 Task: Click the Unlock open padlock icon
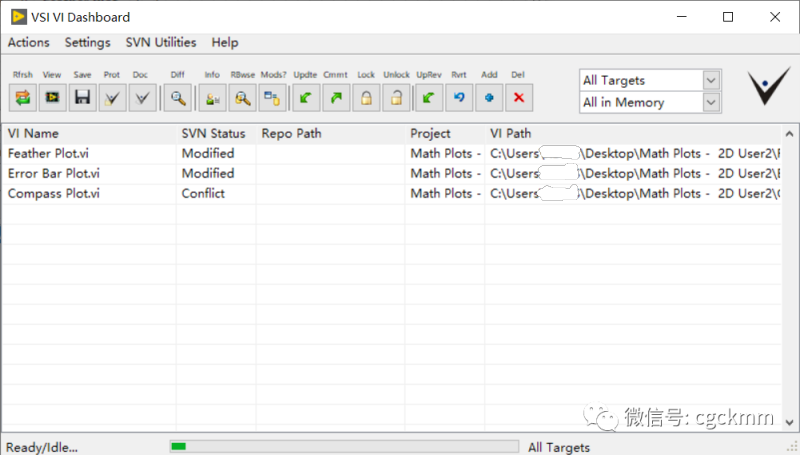[397, 97]
